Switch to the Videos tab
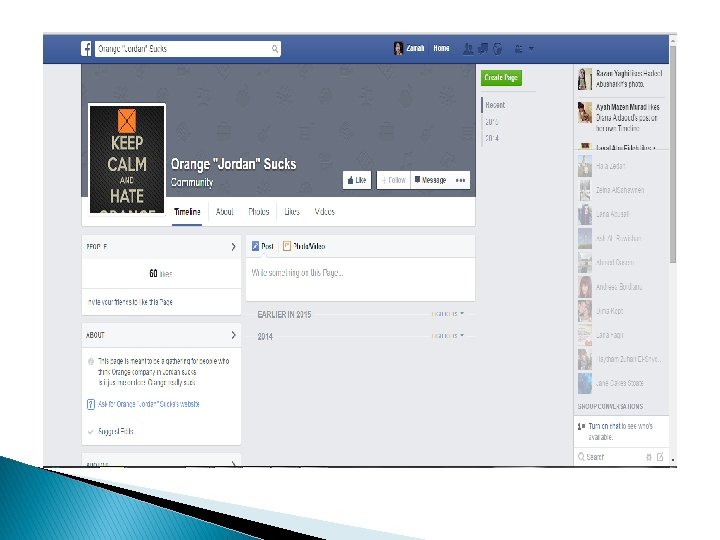The width and height of the screenshot is (720, 540). click(x=325, y=212)
